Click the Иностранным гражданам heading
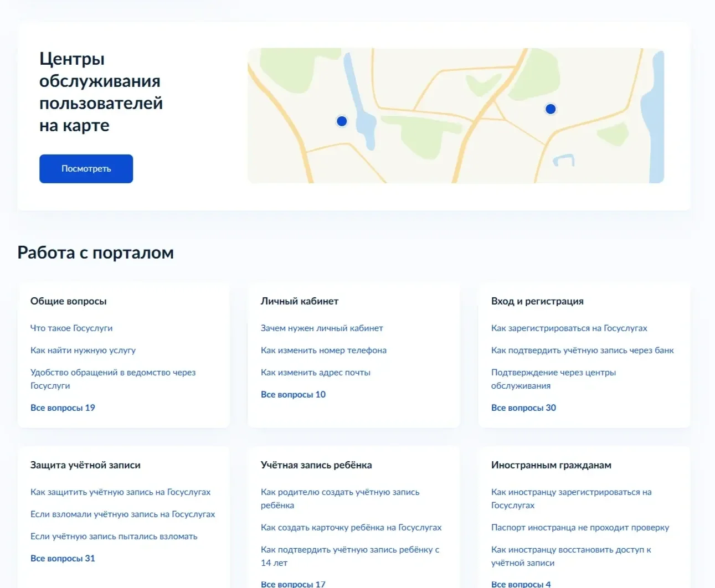This screenshot has height=588, width=715. pyautogui.click(x=551, y=465)
